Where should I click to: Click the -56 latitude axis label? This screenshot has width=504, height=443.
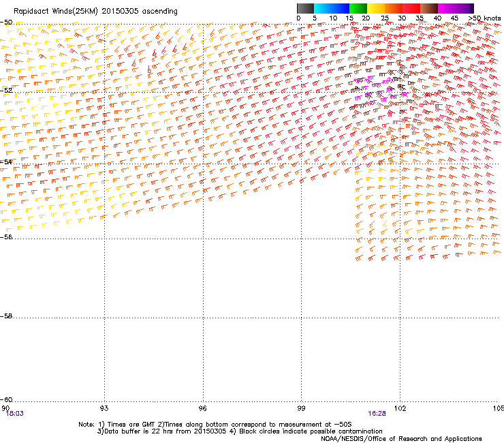click(x=6, y=237)
